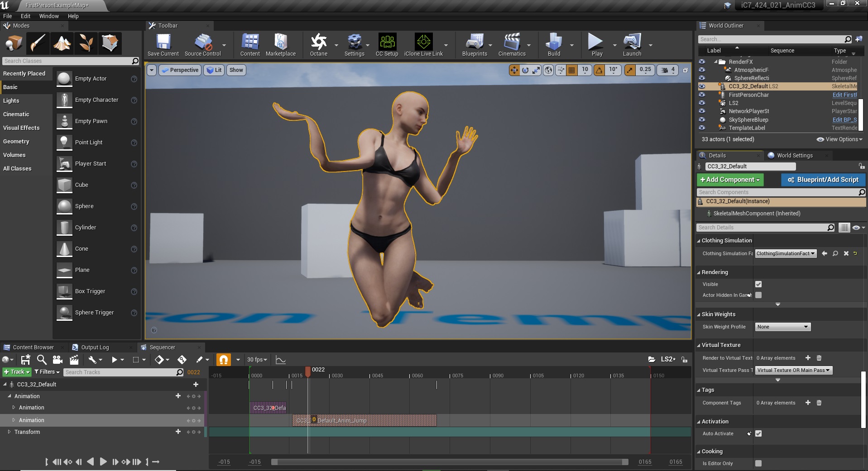Viewport: 868px width, 471px height.
Task: Select the Foliage mode icon
Action: tap(86, 43)
